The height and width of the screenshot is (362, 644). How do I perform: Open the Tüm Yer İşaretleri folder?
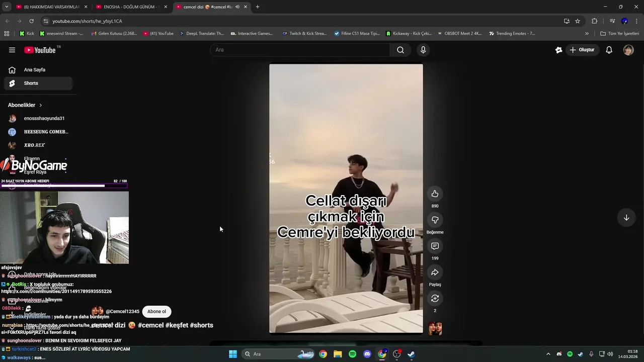pos(619,34)
